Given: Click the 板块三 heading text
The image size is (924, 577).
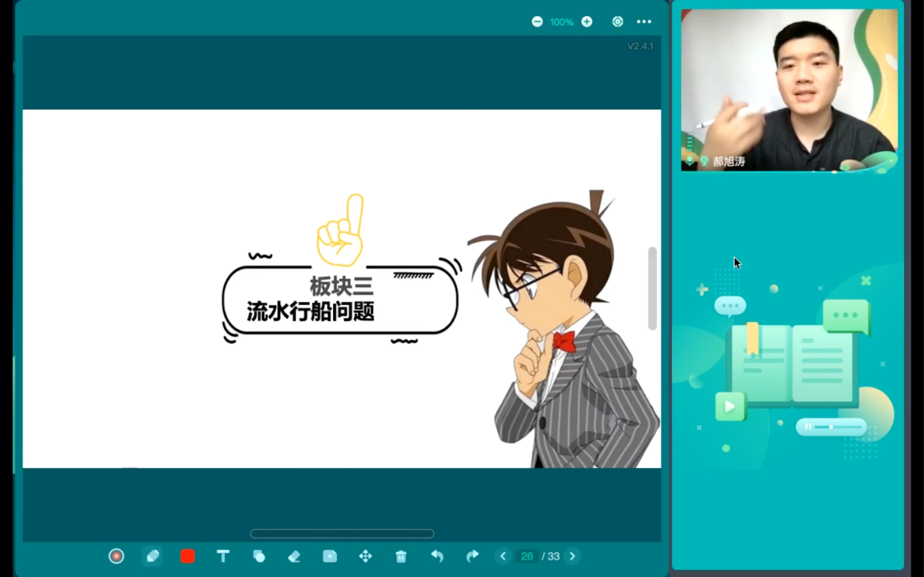Looking at the screenshot, I should (341, 286).
